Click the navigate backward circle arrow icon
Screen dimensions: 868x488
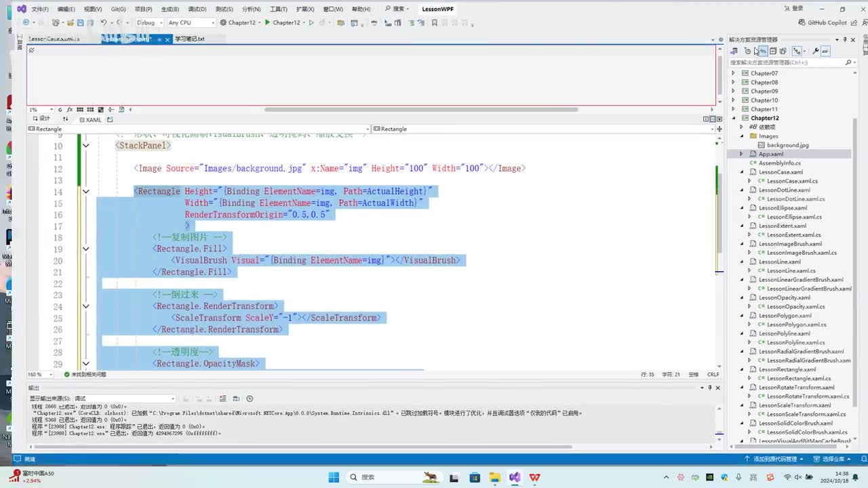pyautogui.click(x=26, y=22)
